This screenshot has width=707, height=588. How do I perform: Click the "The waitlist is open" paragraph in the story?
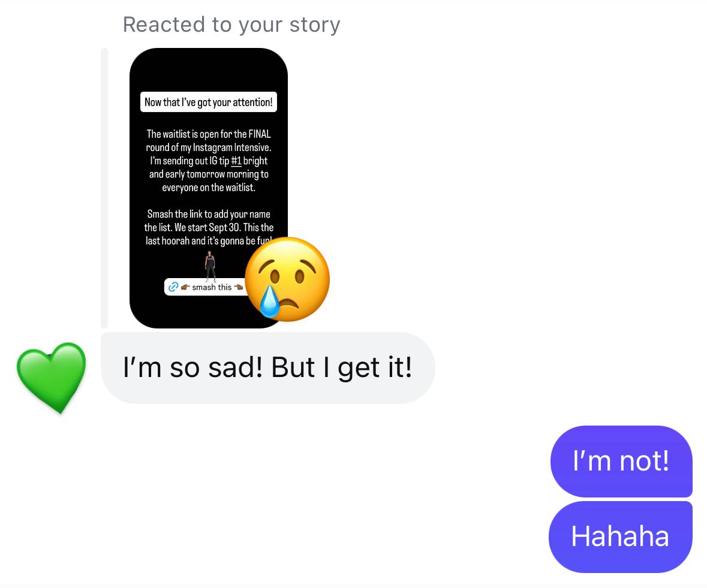208,161
